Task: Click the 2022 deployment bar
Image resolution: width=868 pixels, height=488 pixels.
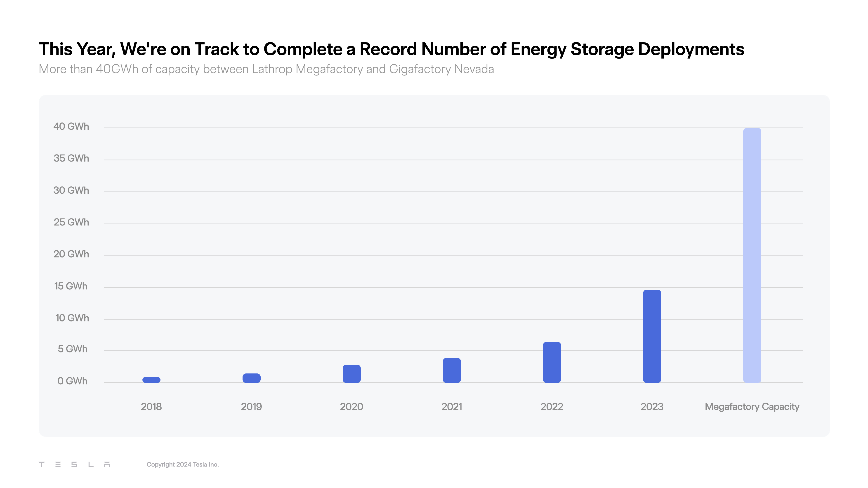Action: (x=552, y=362)
